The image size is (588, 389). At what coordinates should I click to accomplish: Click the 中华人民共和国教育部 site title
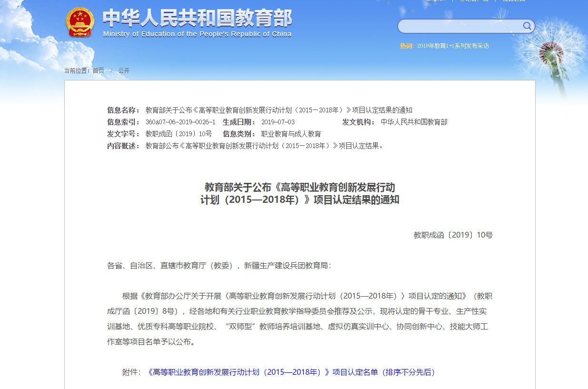coord(197,19)
